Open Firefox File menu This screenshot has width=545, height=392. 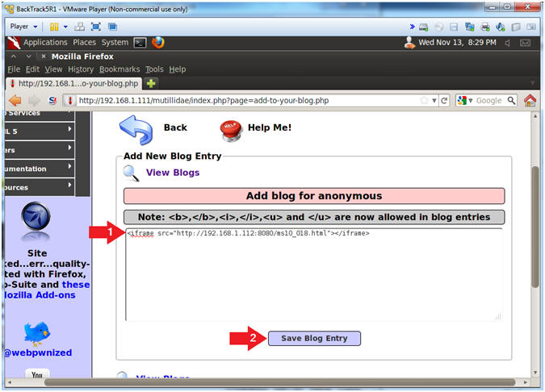[14, 69]
